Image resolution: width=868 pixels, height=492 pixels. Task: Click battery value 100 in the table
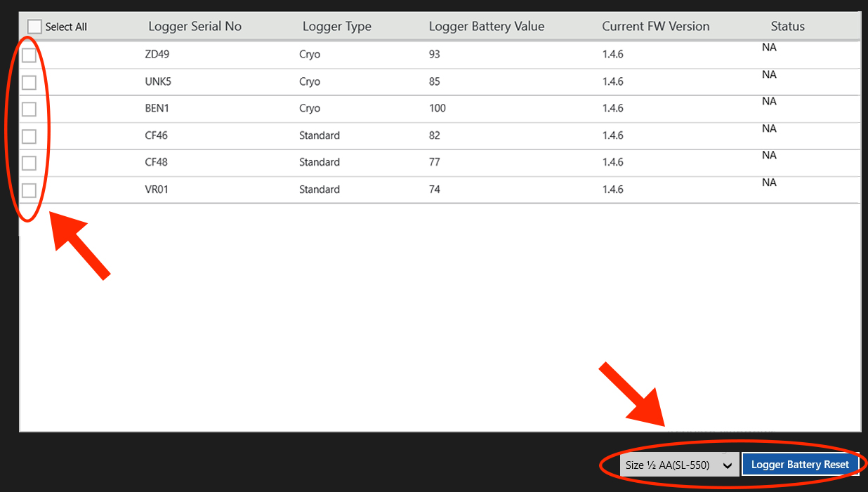[x=437, y=109]
